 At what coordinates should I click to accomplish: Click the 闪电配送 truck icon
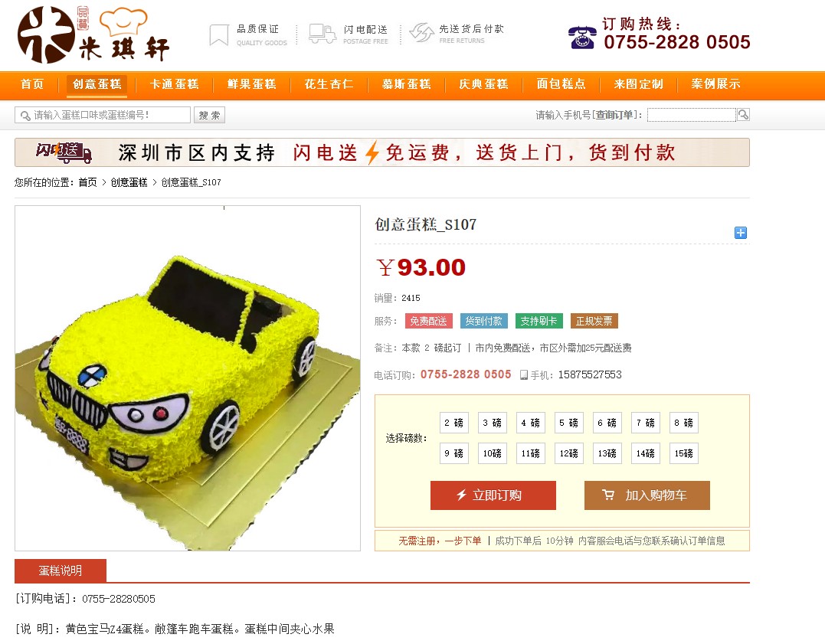point(322,34)
